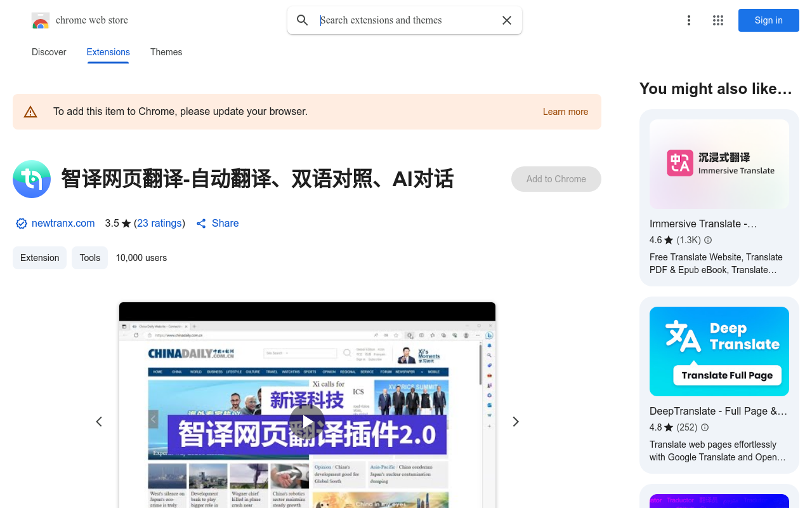Screen dimensions: 812x508
Task: Click the DeepTranslate description text
Action: pos(717,451)
